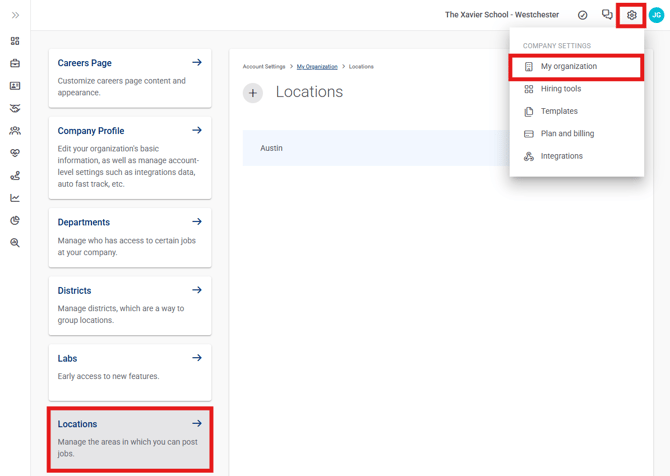670x476 pixels.
Task: Click the grid icon beside Hiring tools
Action: [x=529, y=89]
